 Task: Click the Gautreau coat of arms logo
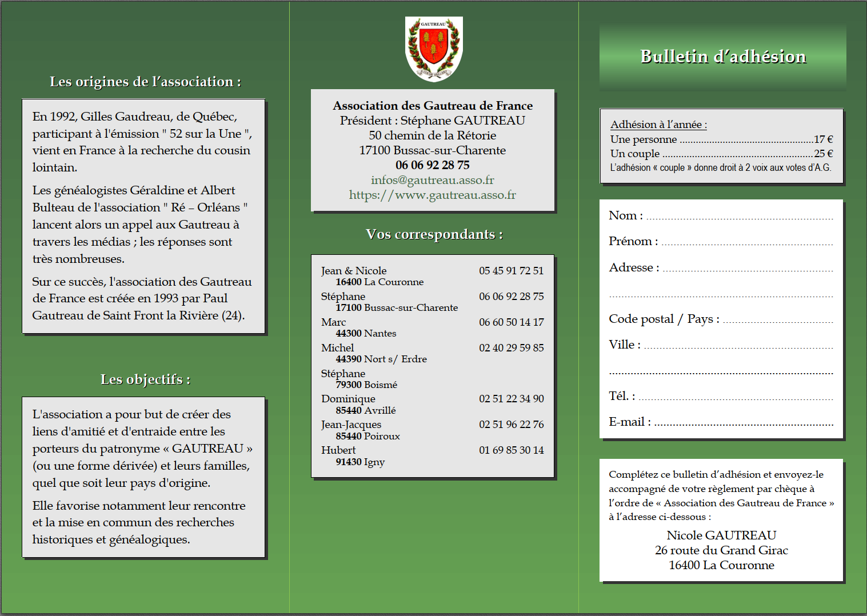(x=434, y=49)
